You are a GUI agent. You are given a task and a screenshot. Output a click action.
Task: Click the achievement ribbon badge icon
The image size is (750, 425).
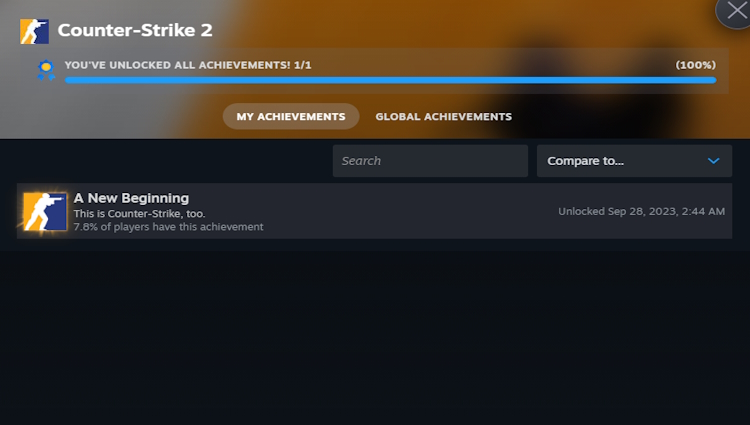click(46, 70)
